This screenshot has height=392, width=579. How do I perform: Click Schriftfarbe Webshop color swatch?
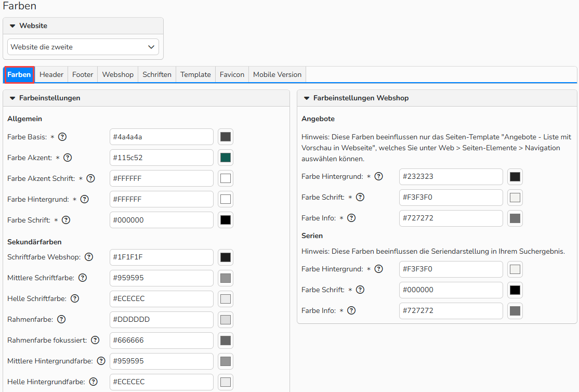[x=226, y=257]
